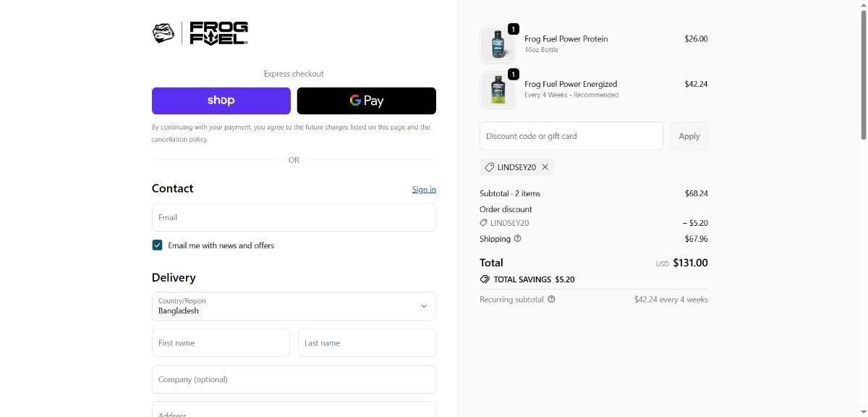Click the Sign in link
Screen dimensions: 868x417
(x=424, y=189)
